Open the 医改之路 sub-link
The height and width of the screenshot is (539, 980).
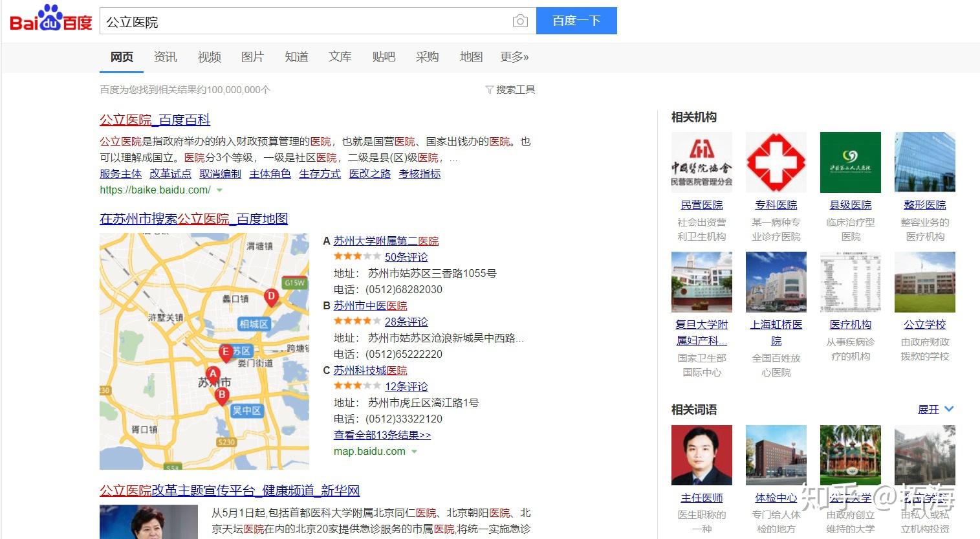point(369,173)
